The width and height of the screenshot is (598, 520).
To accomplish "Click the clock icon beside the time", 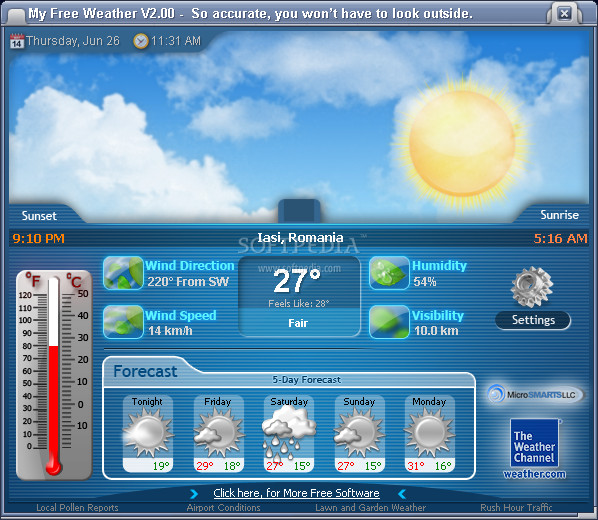I will tap(140, 41).
